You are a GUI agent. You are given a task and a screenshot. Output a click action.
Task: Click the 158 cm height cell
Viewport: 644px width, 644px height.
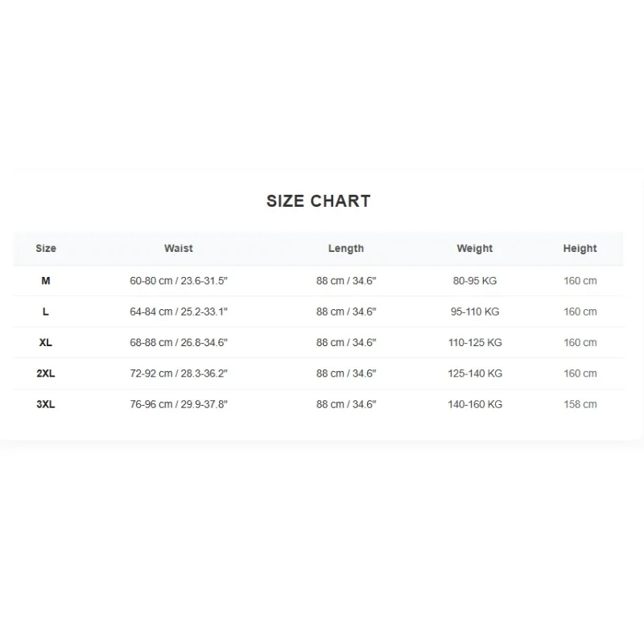[580, 404]
